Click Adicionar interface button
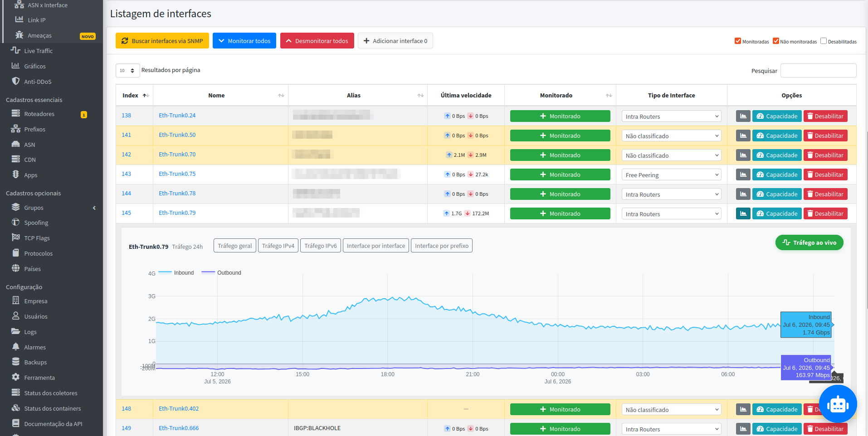 coord(395,41)
